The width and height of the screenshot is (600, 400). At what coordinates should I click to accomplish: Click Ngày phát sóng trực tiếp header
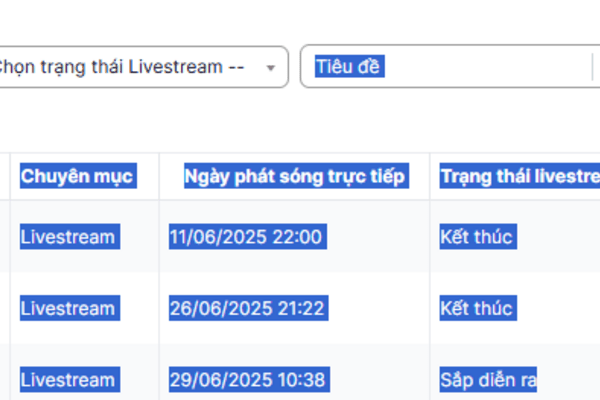(295, 177)
